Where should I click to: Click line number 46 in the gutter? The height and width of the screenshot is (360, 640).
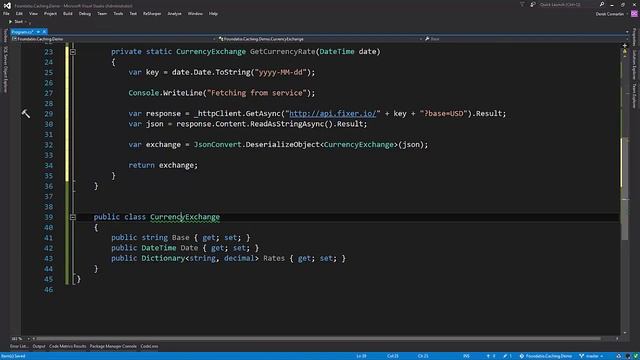pyautogui.click(x=49, y=289)
